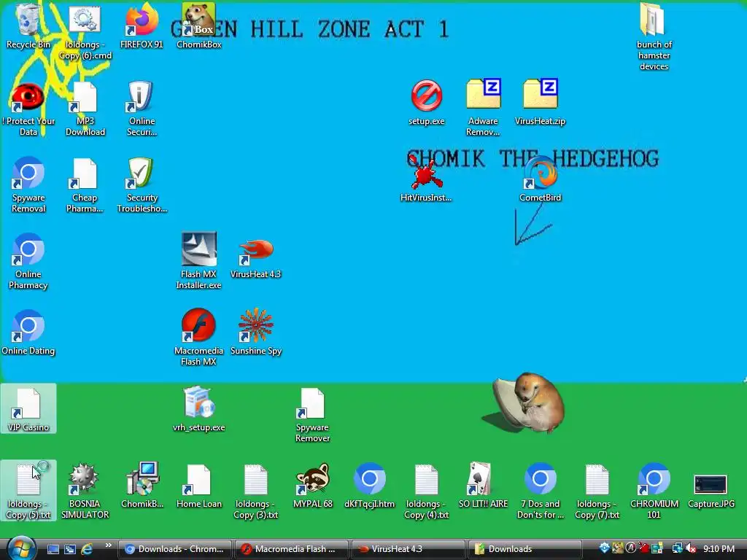Switch to Downloads - Chrom... taskbar window
Image resolution: width=747 pixels, height=560 pixels.
pyautogui.click(x=174, y=549)
